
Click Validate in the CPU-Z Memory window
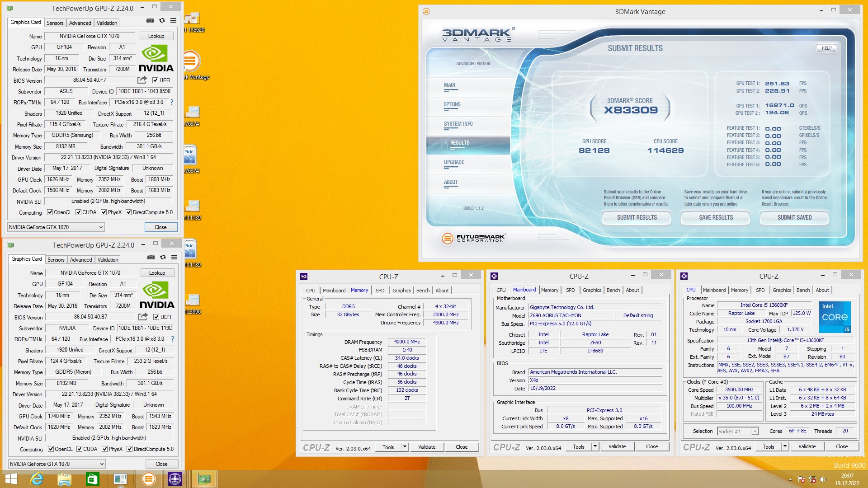pos(427,447)
